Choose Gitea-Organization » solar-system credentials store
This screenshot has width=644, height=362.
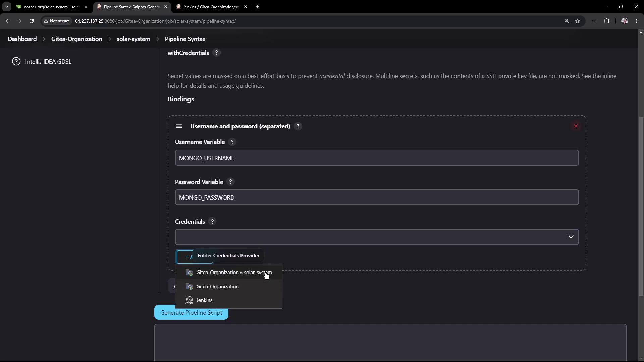[x=234, y=273]
